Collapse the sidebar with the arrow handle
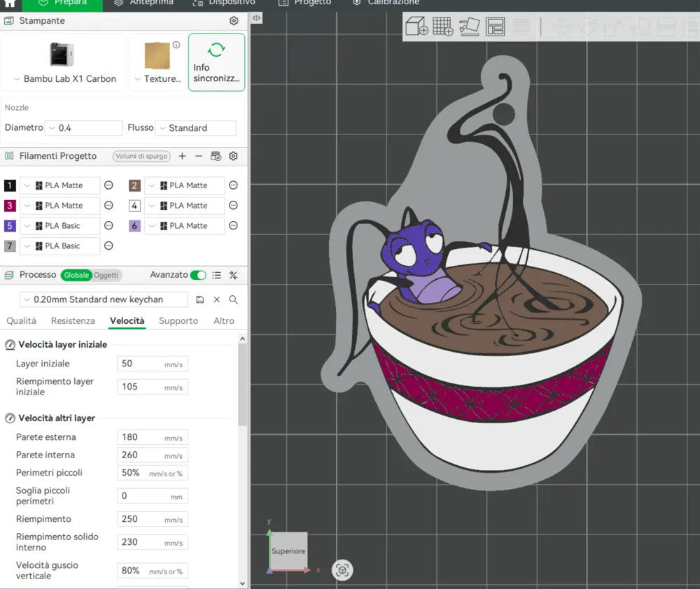This screenshot has width=700, height=589. (x=256, y=18)
